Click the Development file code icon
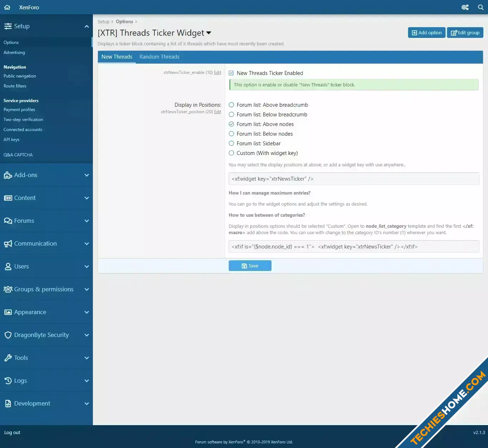 point(8,403)
